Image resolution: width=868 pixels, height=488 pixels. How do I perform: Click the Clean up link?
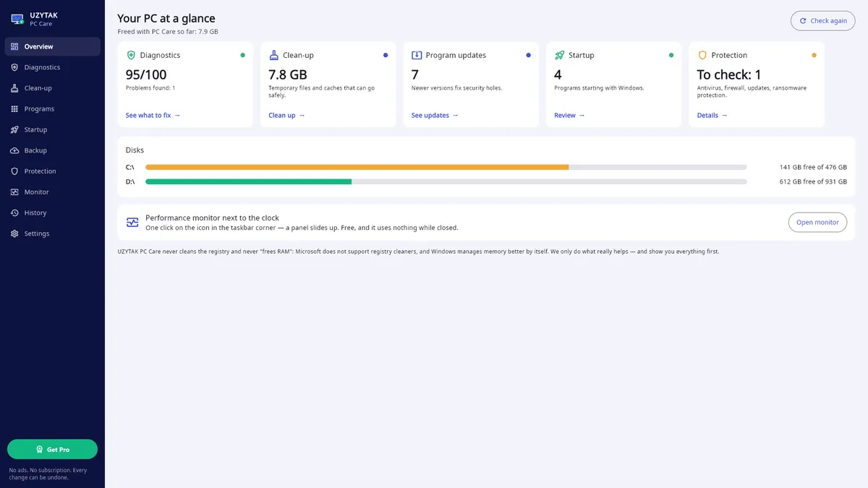[286, 116]
